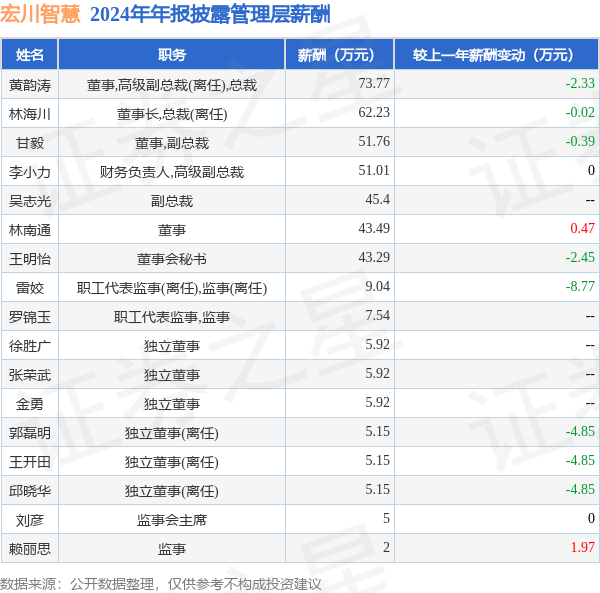
Task: Select the name cell 罗锦玉
Action: 29,317
